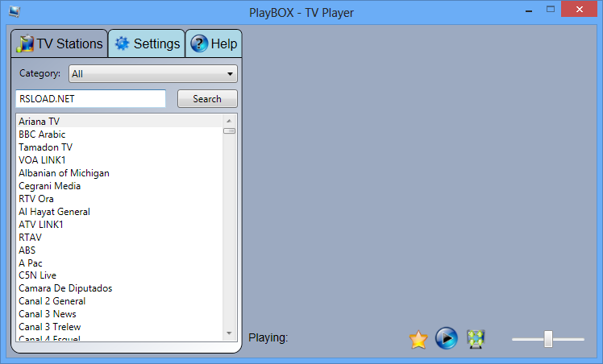Add station to favorites with star icon
Screen dimensions: 603x364
pos(418,339)
